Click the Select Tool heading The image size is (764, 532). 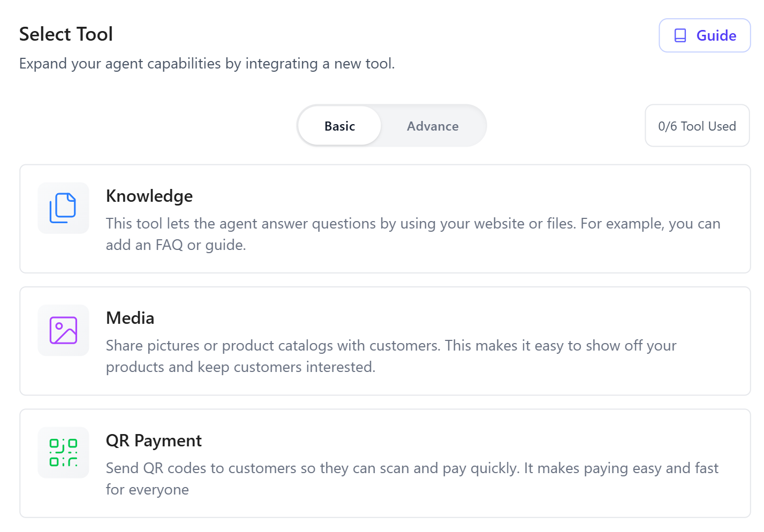click(66, 34)
